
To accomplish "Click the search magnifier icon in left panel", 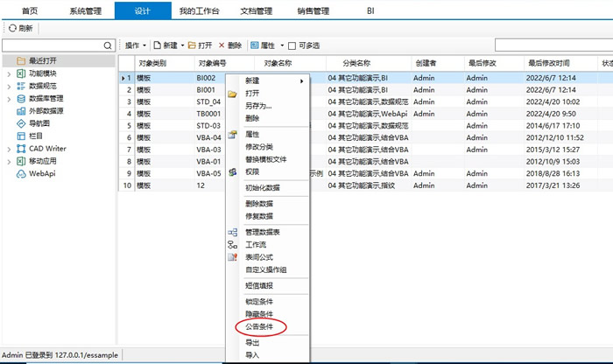I will click(108, 45).
